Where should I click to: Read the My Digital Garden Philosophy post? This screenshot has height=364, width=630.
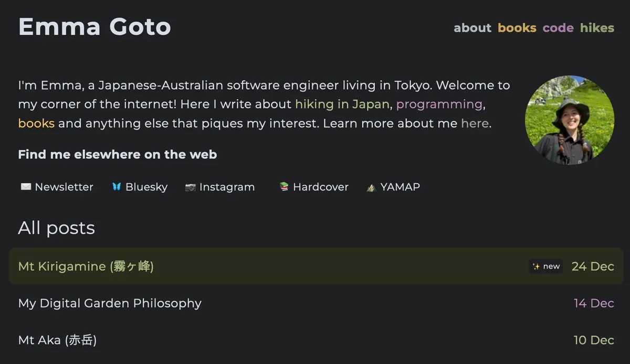110,303
